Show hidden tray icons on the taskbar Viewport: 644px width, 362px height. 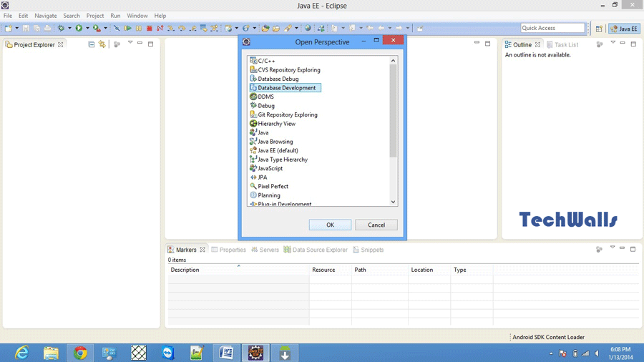point(551,353)
